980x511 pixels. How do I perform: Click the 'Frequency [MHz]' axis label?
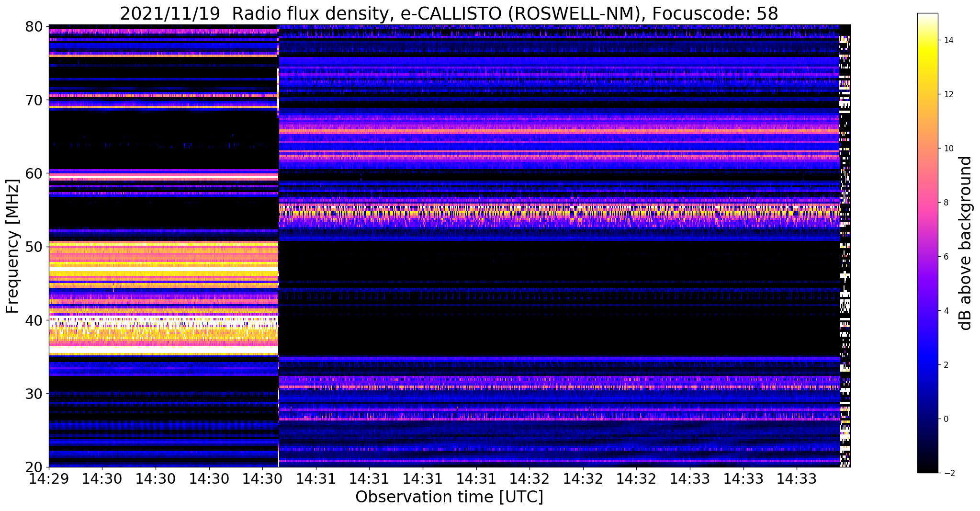click(12, 246)
